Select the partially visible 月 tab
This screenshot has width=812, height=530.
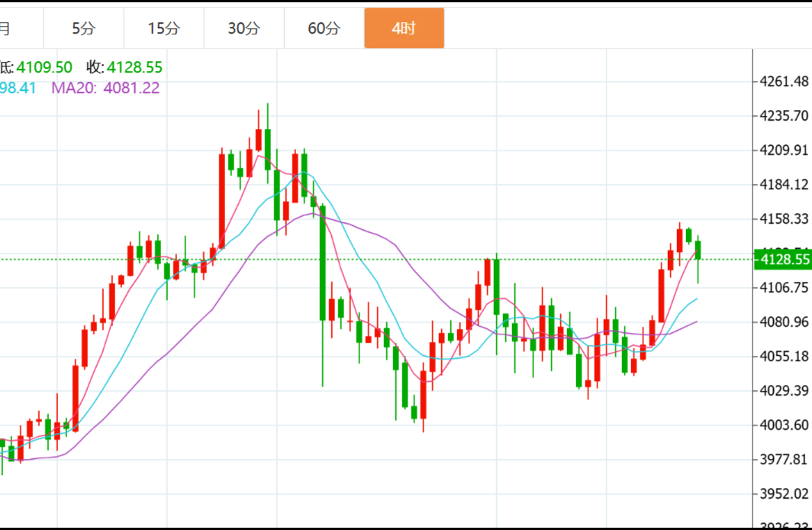pos(6,28)
